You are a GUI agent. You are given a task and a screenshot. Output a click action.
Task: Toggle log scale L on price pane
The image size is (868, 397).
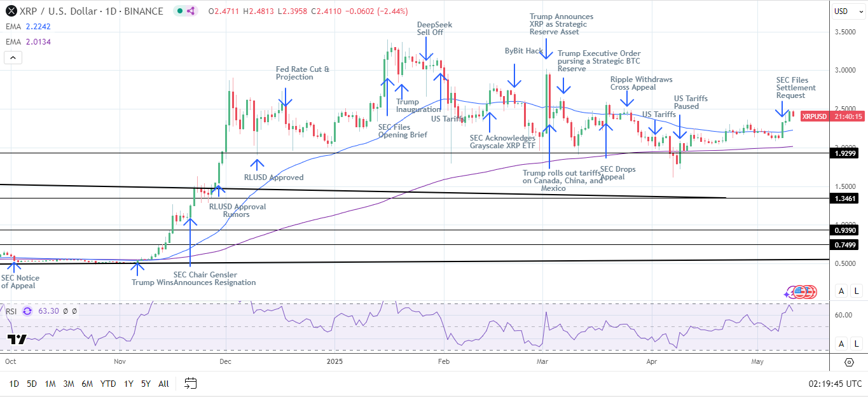click(857, 291)
